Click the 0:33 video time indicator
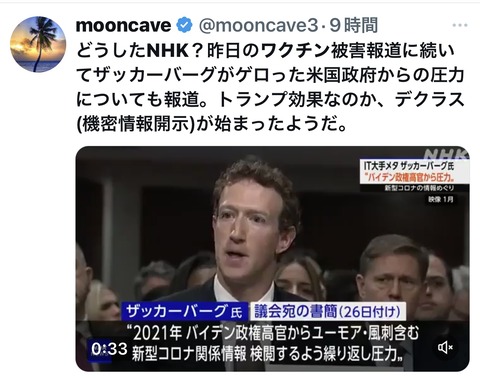The height and width of the screenshot is (378, 480). 109,349
